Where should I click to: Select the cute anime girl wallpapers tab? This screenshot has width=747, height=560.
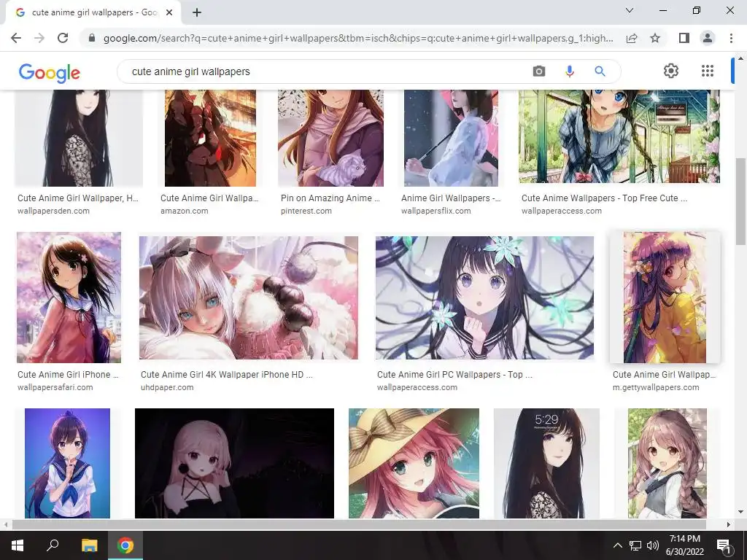pyautogui.click(x=93, y=13)
